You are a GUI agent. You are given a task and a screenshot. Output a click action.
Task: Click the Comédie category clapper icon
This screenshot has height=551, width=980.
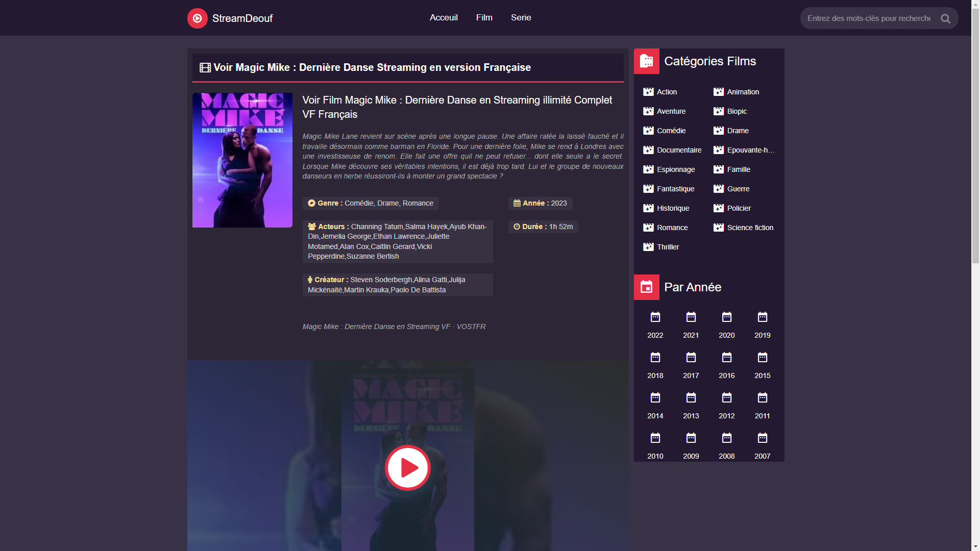[x=648, y=131]
